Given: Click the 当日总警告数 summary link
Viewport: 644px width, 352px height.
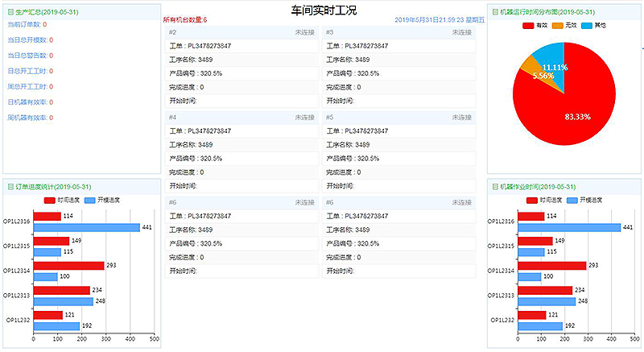Looking at the screenshot, I should [28, 56].
